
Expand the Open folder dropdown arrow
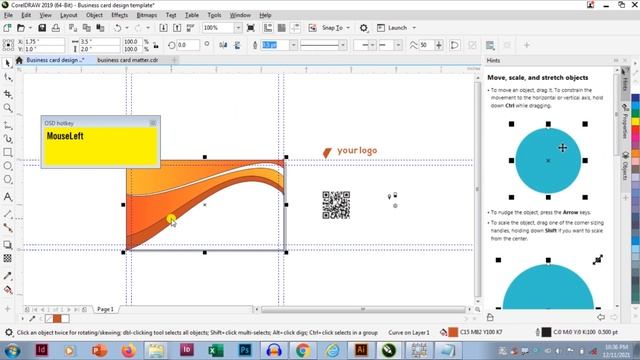tap(30, 28)
